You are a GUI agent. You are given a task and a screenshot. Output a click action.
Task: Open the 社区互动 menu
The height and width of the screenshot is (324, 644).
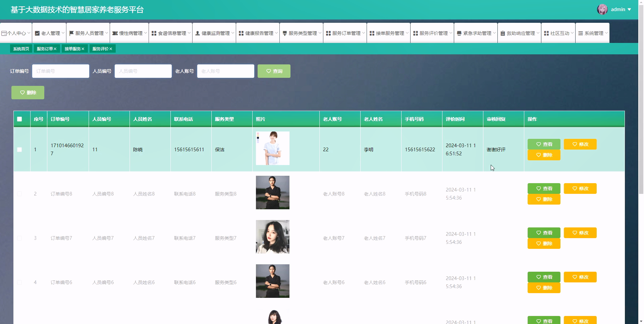[x=558, y=33]
